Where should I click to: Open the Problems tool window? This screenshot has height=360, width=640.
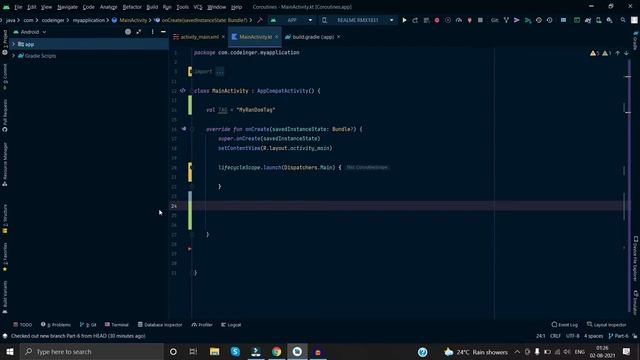click(x=56, y=325)
